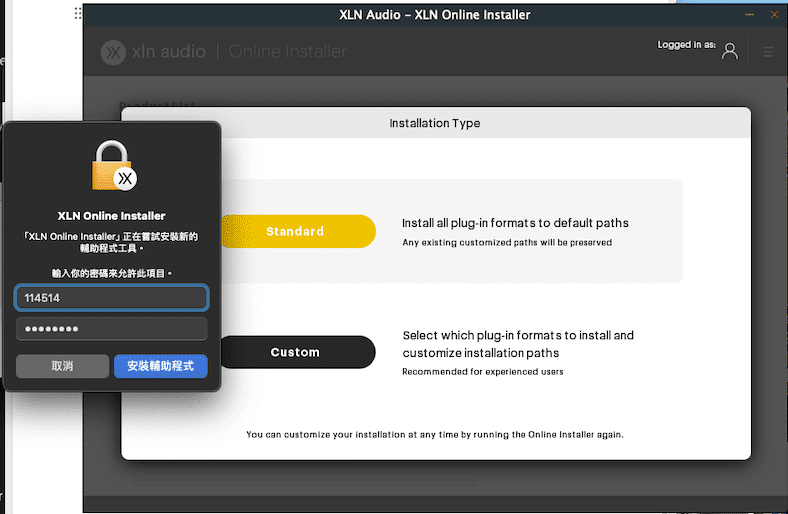788x514 pixels.
Task: Open the hamburger menu in installer header
Action: (768, 52)
